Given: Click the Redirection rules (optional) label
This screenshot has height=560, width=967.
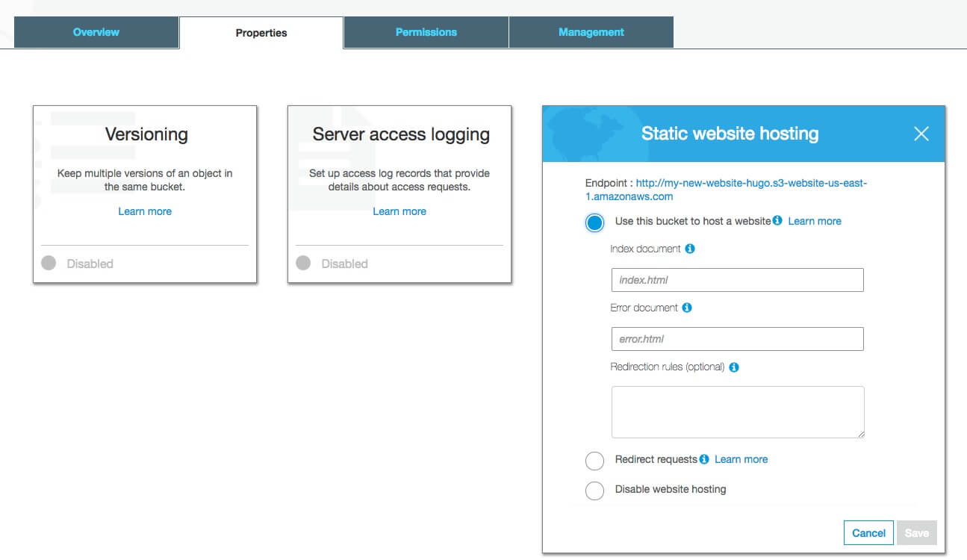Looking at the screenshot, I should pyautogui.click(x=668, y=367).
